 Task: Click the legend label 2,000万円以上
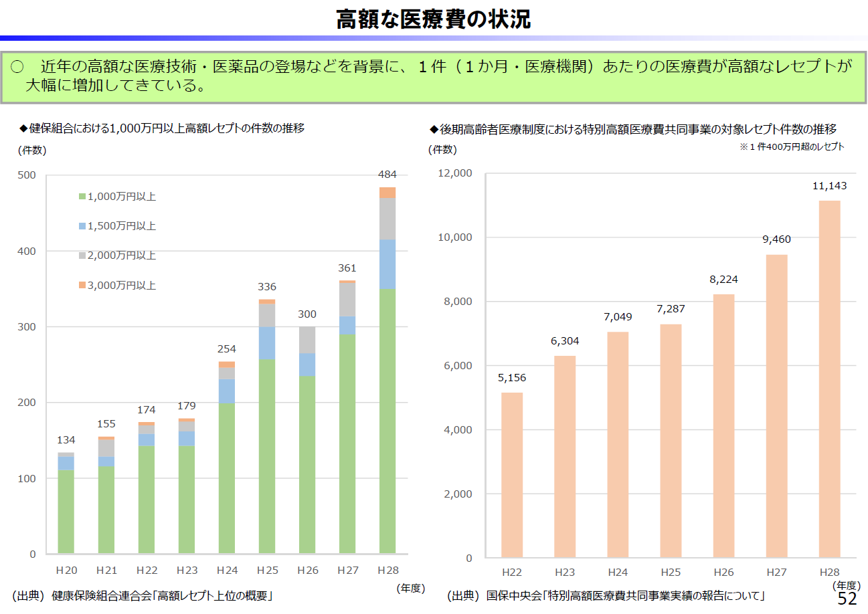(x=122, y=255)
